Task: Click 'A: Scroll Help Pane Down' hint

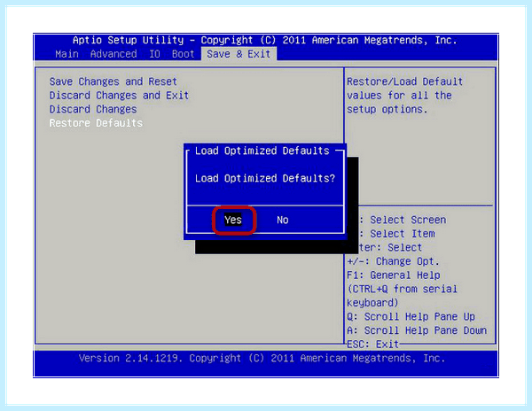Action: pos(417,330)
